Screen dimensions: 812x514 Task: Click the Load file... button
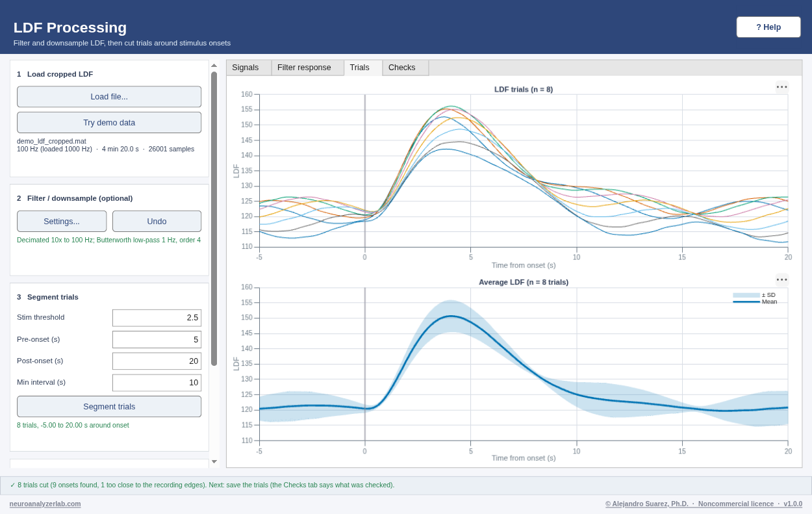(x=109, y=97)
